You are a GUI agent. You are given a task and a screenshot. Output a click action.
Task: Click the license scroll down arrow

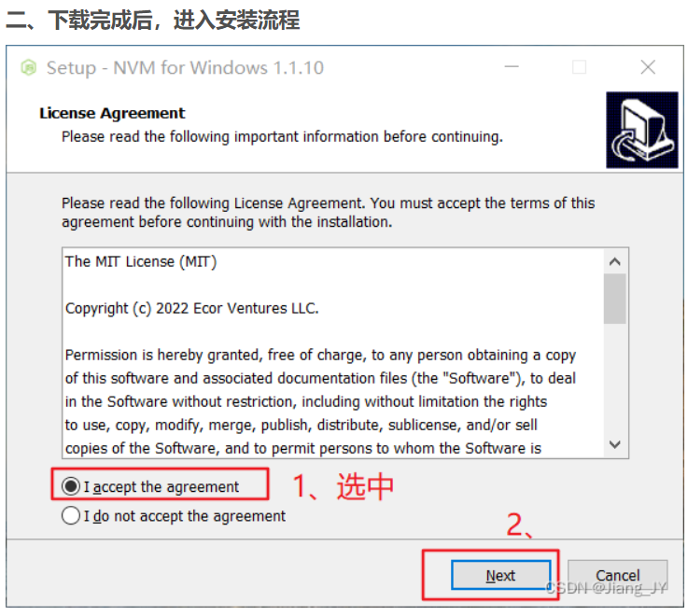615,444
